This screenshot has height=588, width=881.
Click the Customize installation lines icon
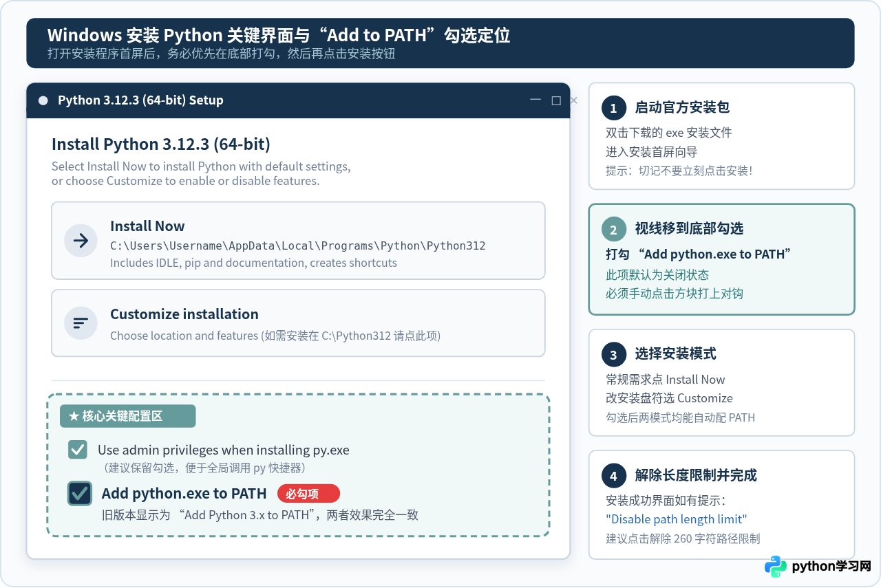[81, 323]
